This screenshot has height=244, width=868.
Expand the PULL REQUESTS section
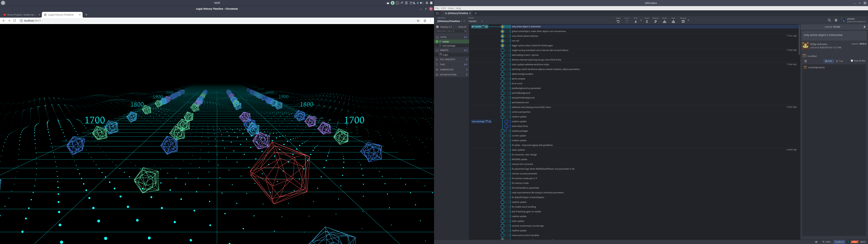click(x=451, y=59)
